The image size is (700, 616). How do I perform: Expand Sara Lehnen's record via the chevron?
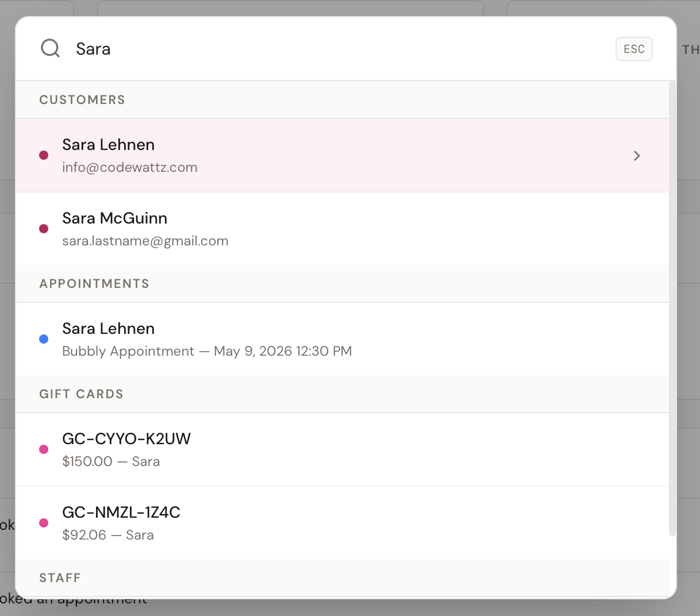(637, 155)
